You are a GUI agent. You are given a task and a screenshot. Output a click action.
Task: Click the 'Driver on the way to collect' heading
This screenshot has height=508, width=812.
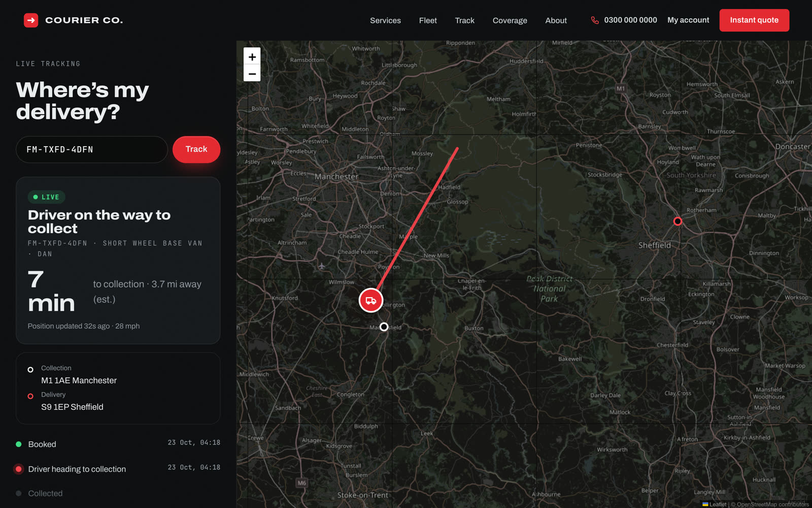99,221
